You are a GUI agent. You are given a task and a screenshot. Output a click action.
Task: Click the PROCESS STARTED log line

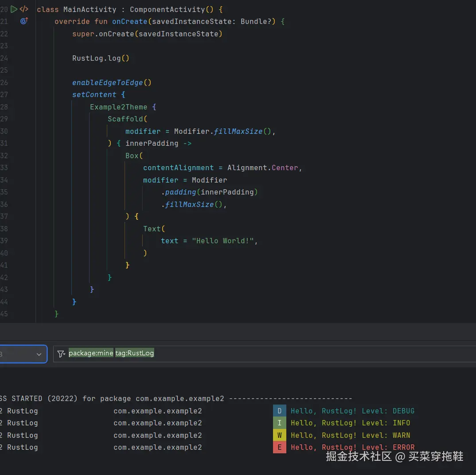[176, 398]
